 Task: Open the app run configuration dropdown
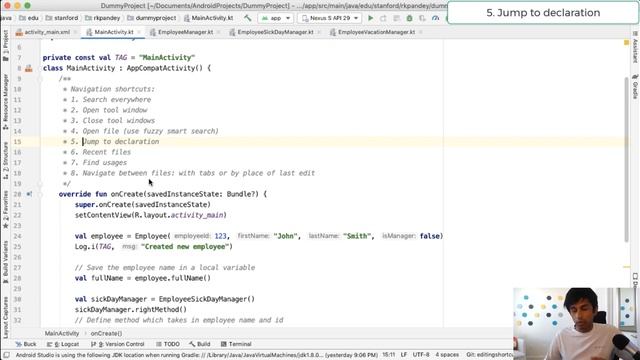coord(276,18)
